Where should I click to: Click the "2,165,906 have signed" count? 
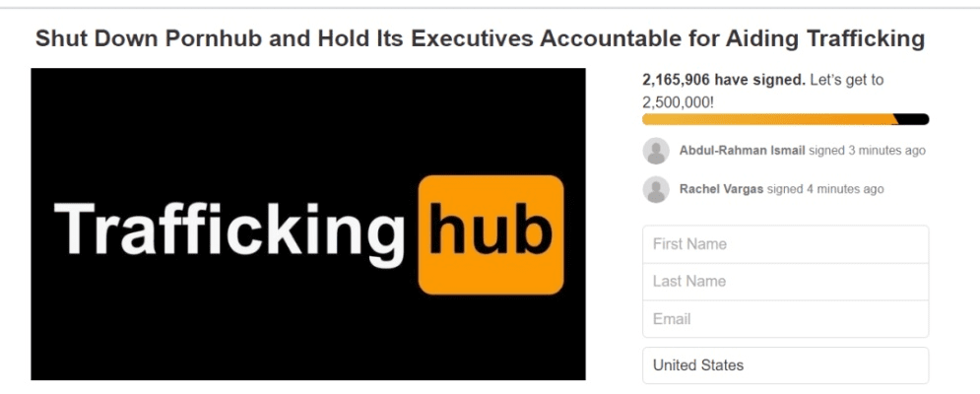pyautogui.click(x=722, y=81)
